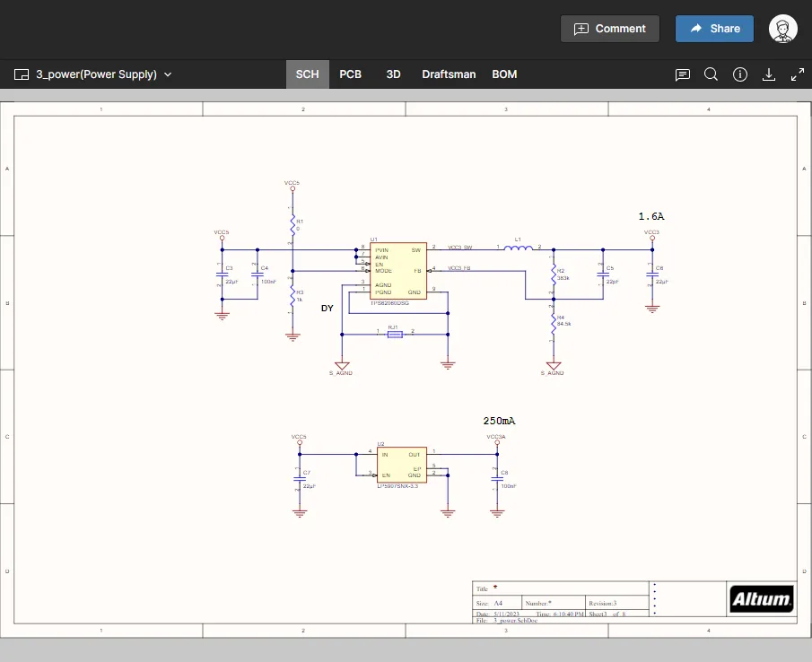Open the BOM tab
812x662 pixels.
pos(504,74)
